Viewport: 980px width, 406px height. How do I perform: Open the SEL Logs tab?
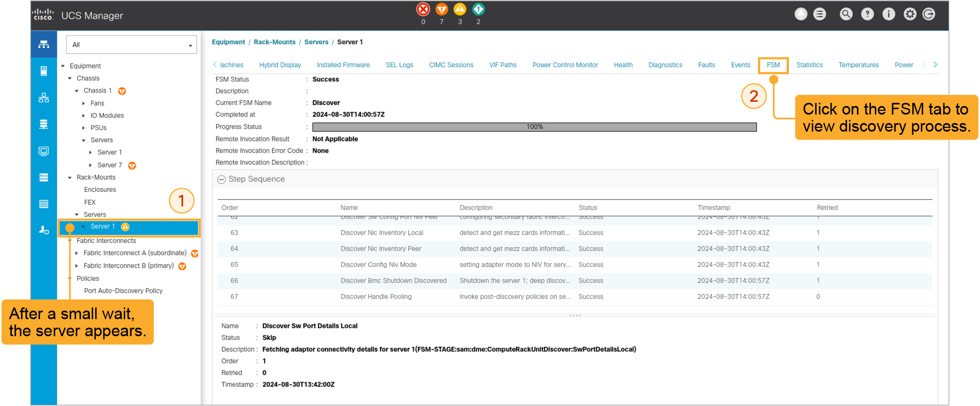[399, 65]
